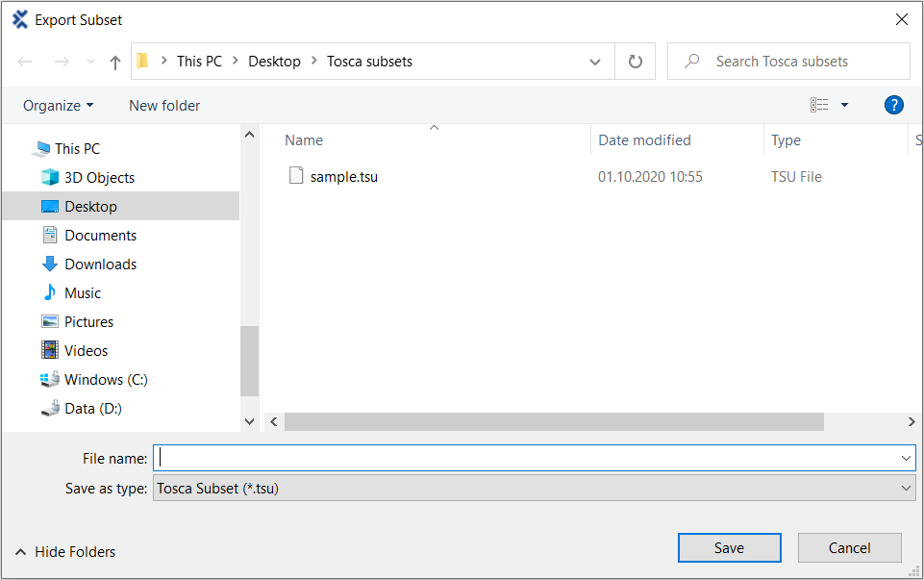The image size is (924, 580).
Task: Select Downloads folder in sidebar
Action: click(100, 264)
